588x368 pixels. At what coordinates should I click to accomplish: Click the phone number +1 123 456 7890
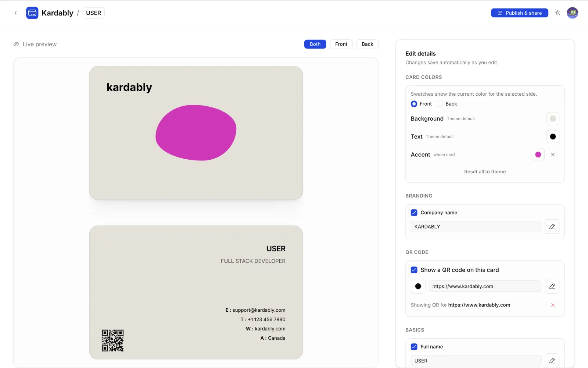pos(263,319)
